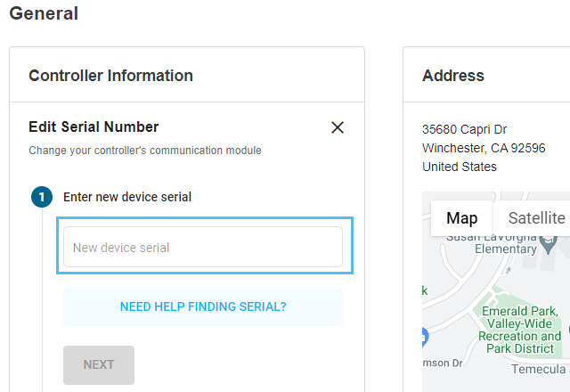Open Need Help Finding Serial link

203,307
